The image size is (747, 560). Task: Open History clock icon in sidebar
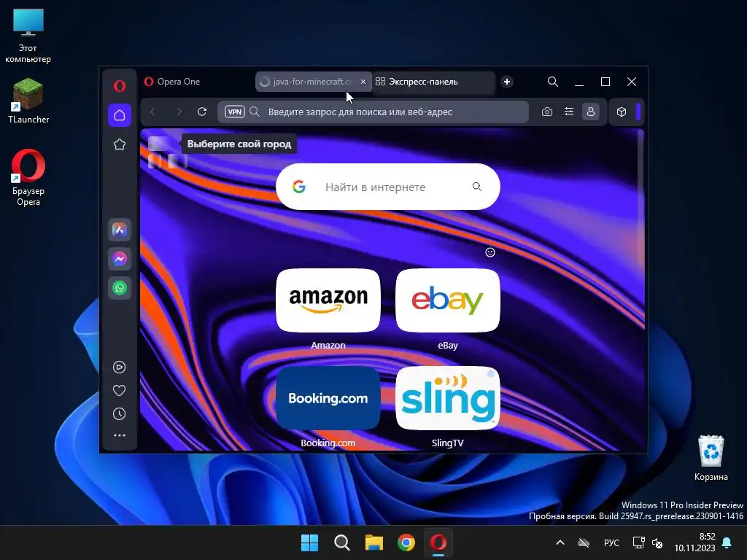click(119, 414)
